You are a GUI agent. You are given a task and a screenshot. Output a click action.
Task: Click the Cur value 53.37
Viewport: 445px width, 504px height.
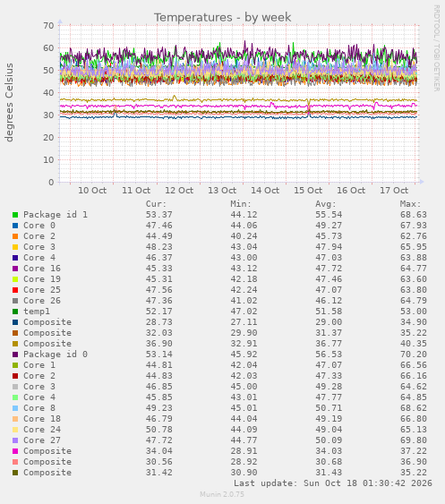click(x=158, y=215)
